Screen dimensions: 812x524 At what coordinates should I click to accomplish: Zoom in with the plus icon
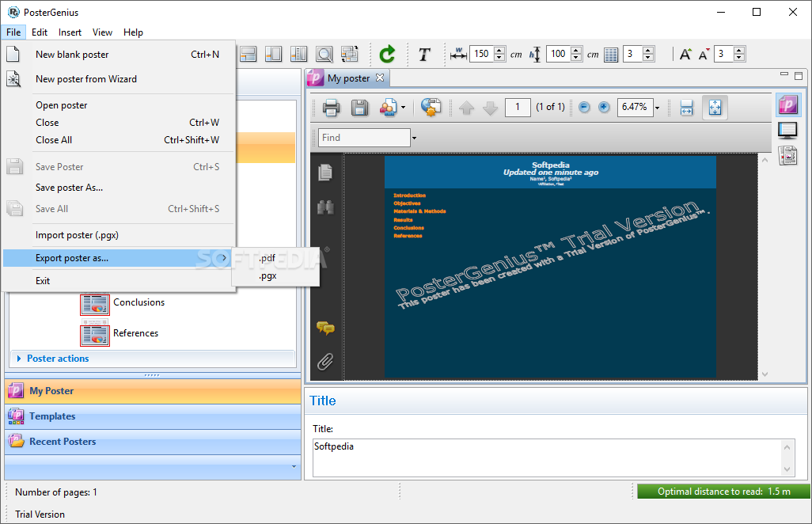604,107
